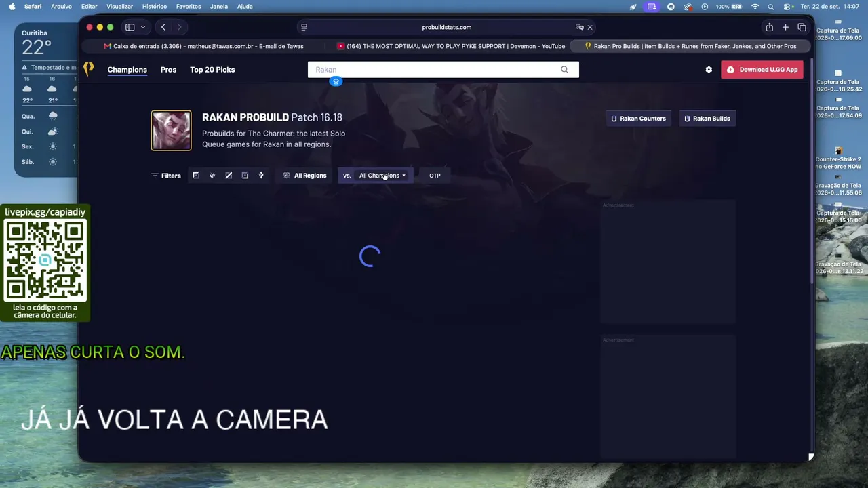Open the Filters control

click(x=166, y=176)
